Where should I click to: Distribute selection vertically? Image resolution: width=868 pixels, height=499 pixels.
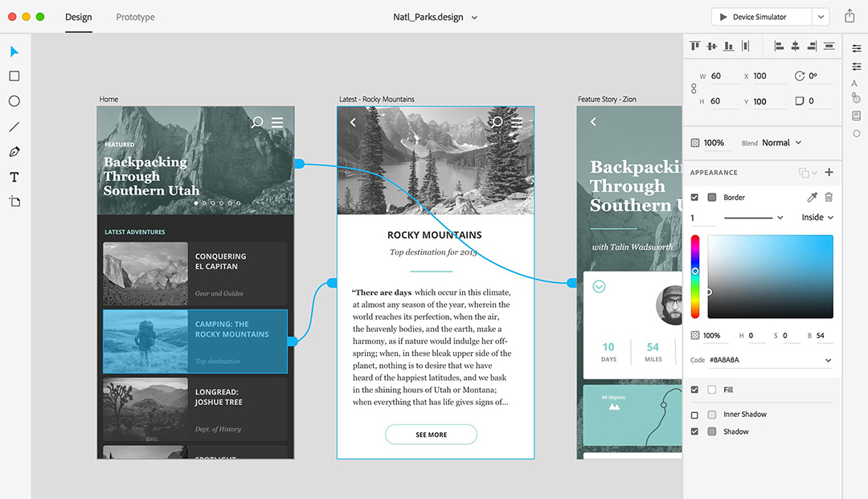click(x=829, y=46)
